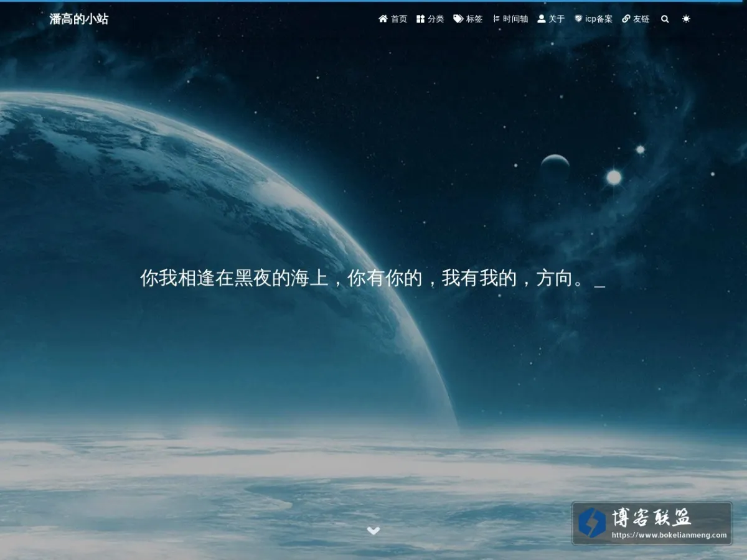Viewport: 747px width, 560px height.
Task: Toggle the light/dark mode sun icon
Action: (x=686, y=19)
